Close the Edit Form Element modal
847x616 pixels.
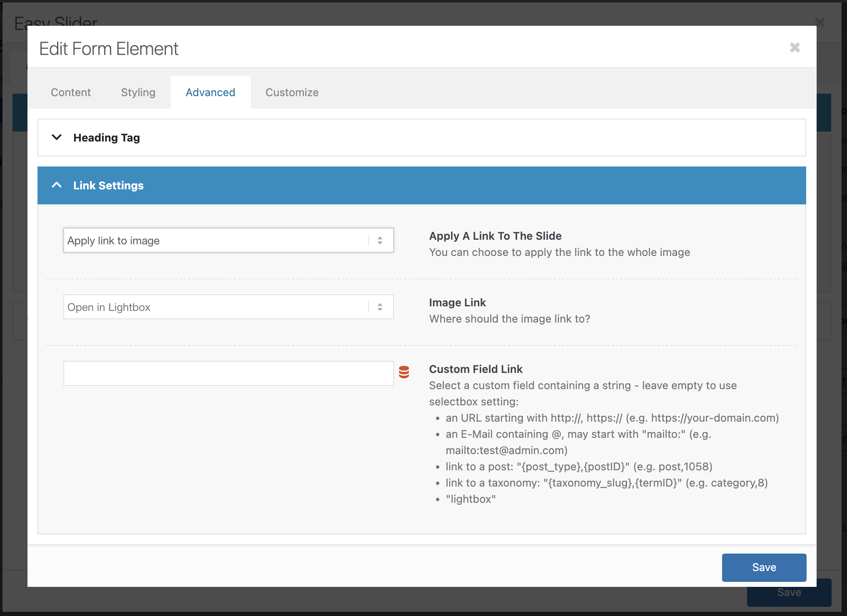795,47
